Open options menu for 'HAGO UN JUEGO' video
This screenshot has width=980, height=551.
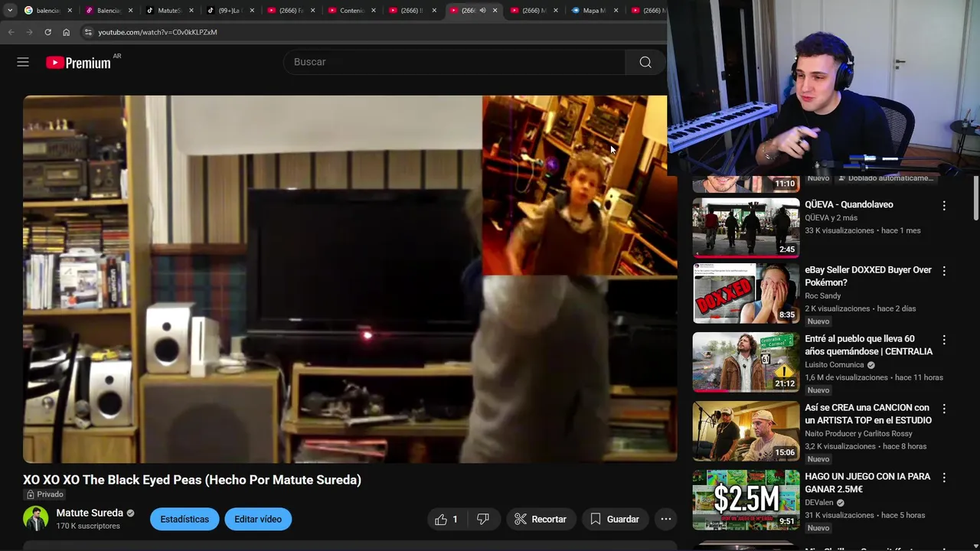(x=944, y=478)
